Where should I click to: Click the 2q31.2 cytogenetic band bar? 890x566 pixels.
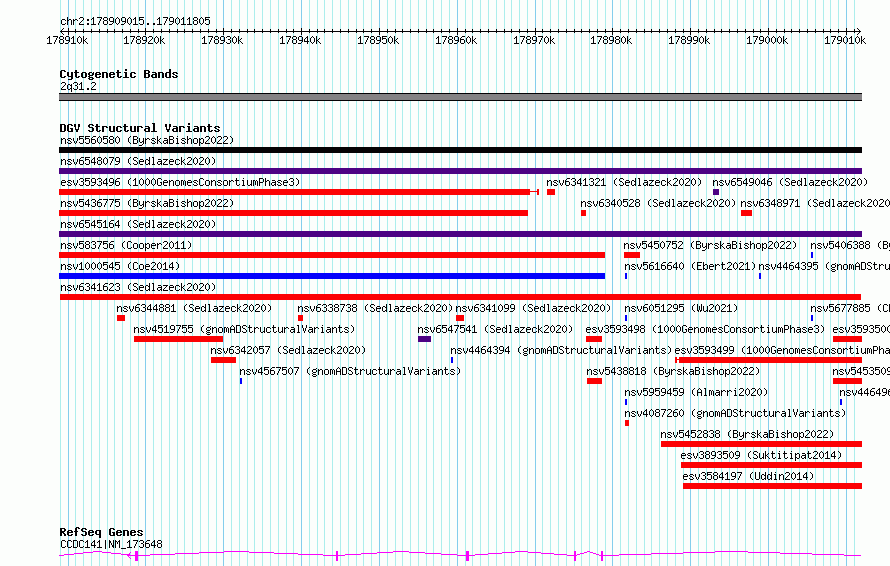click(x=460, y=97)
